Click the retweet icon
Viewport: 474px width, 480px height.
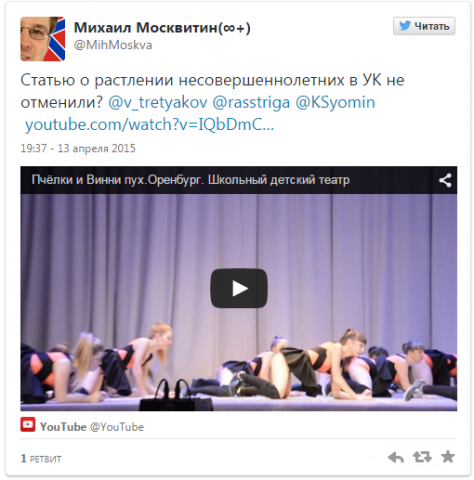point(422,457)
